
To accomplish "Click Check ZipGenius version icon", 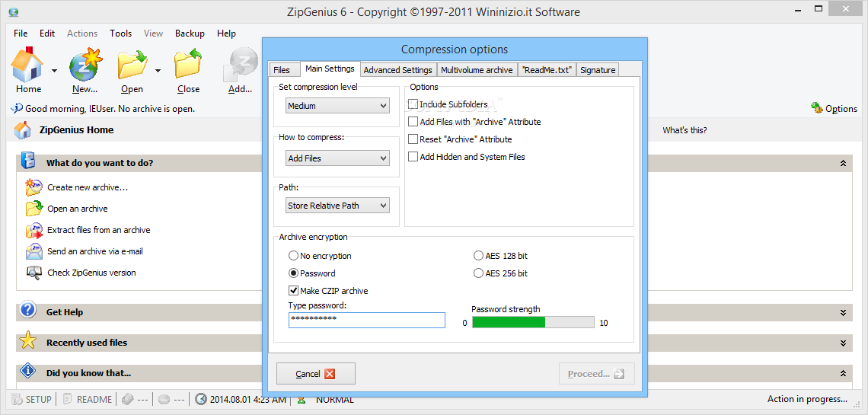I will click(34, 273).
